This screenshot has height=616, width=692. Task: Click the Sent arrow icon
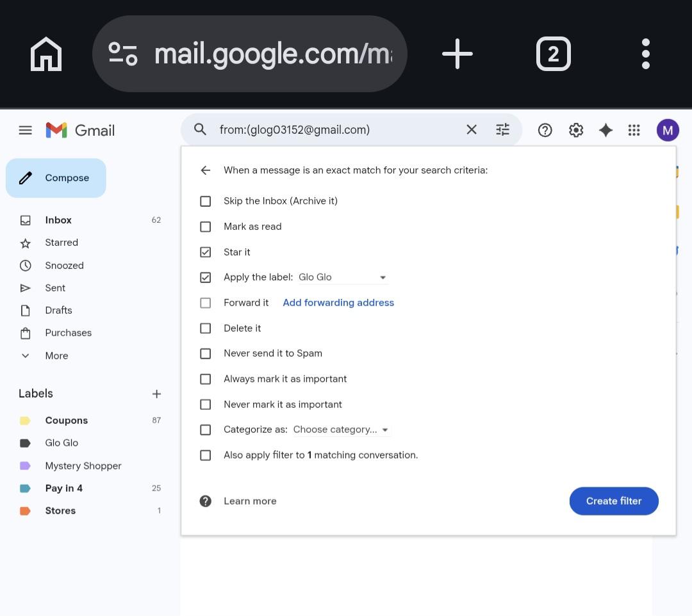coord(26,288)
